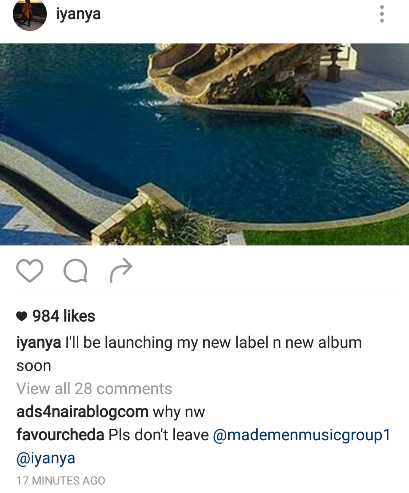Like the post with the heart icon
409x493 pixels.
pos(30,270)
